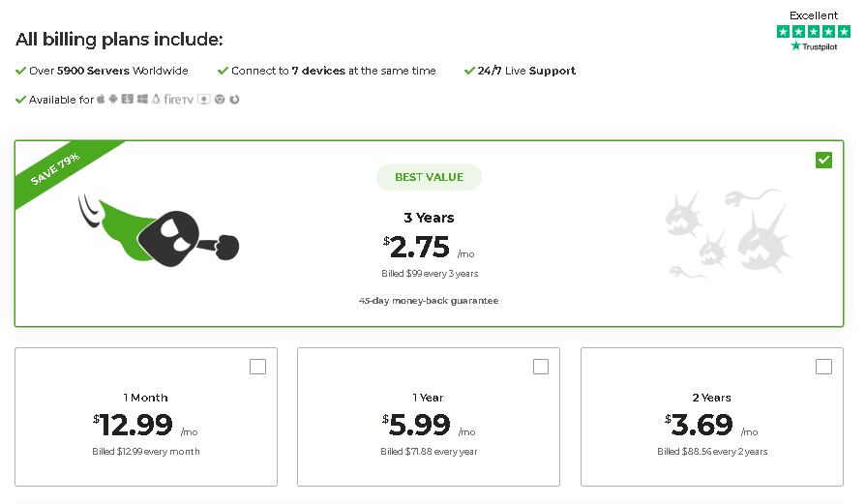Click the Apple iOS platform icon
Image resolution: width=866 pixels, height=504 pixels.
pyautogui.click(x=101, y=100)
